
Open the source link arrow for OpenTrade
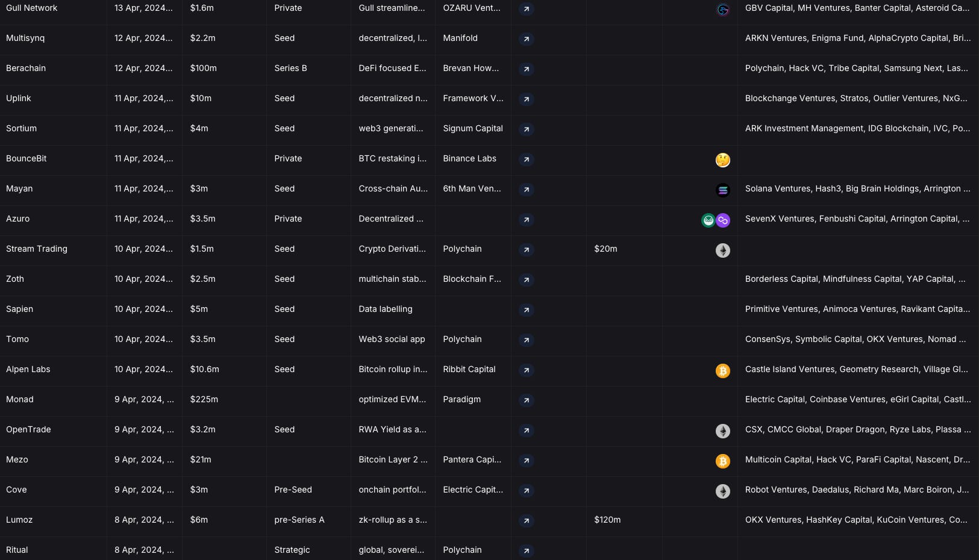pyautogui.click(x=527, y=431)
